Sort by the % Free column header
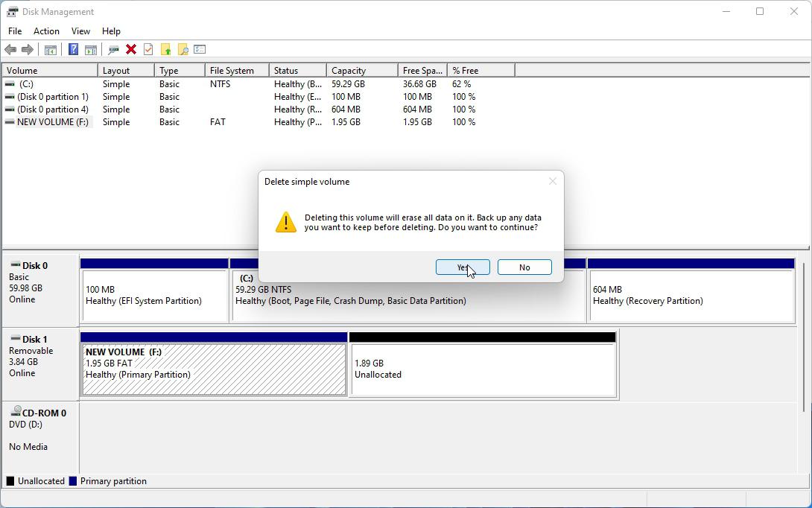The image size is (812, 508). [481, 71]
